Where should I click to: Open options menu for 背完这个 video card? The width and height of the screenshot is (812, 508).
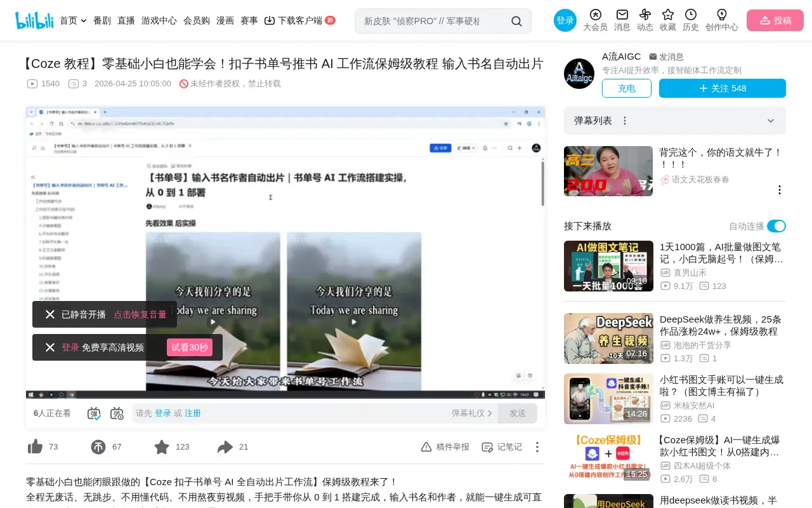[x=780, y=190]
